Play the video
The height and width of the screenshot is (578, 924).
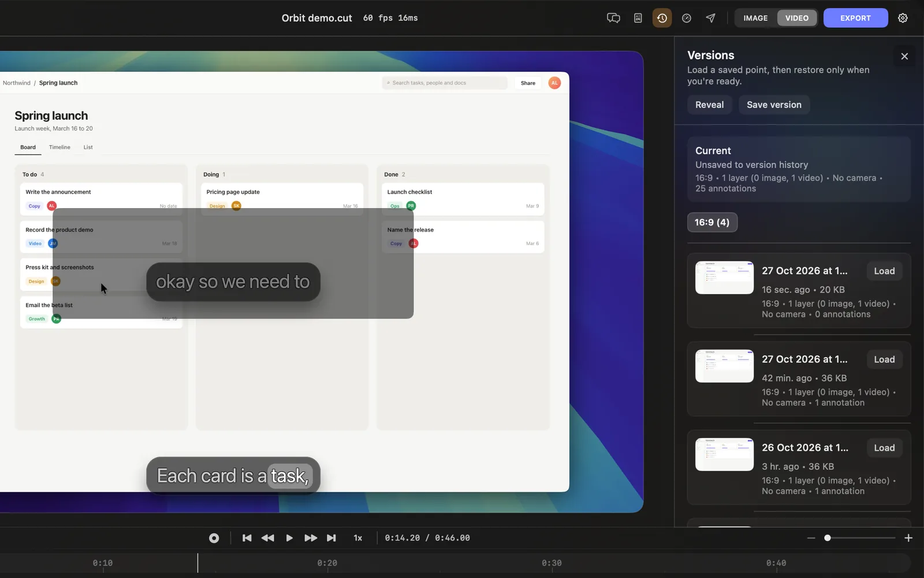tap(289, 538)
